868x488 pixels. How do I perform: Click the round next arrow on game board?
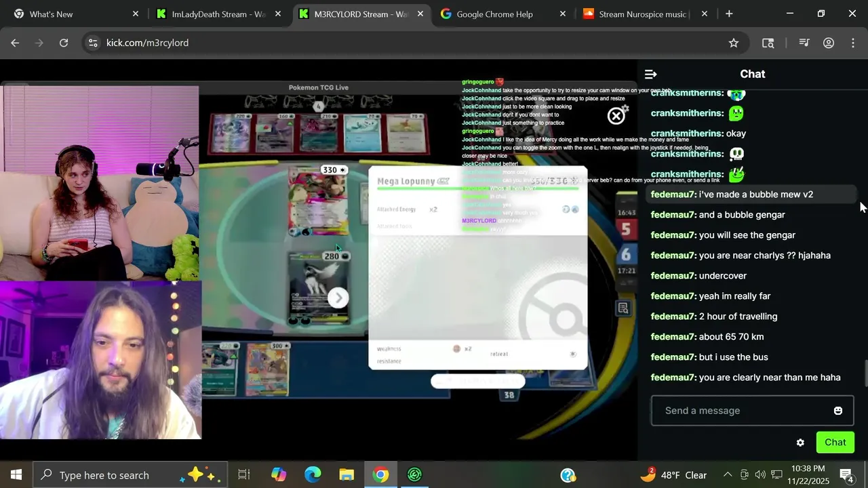tap(338, 298)
